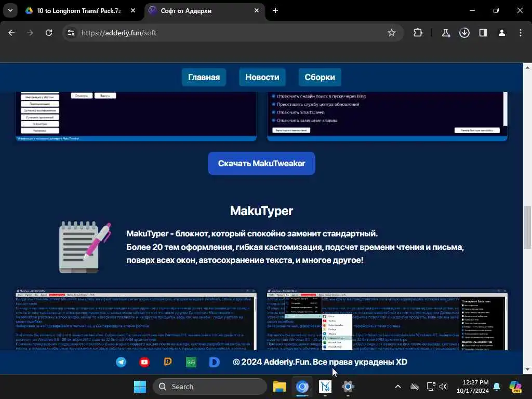Screen dimensions: 532x399
Task: Go back to the previous page
Action: coord(11,33)
